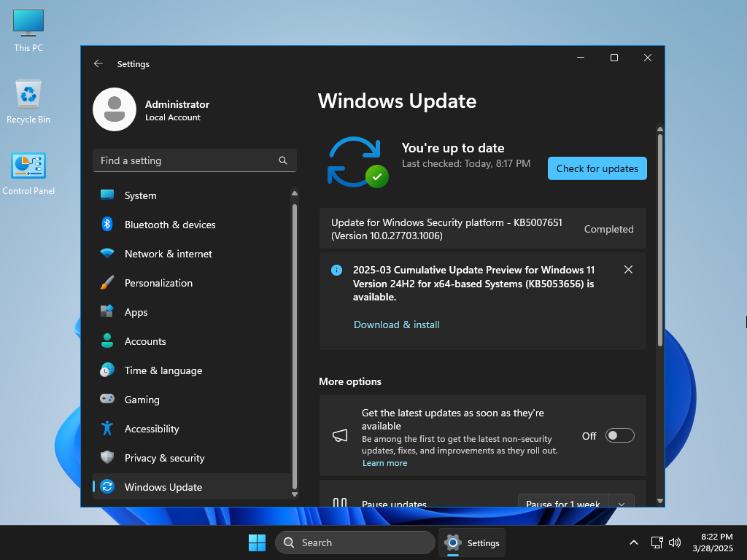
Task: Click the Time & language globe icon
Action: coord(107,370)
